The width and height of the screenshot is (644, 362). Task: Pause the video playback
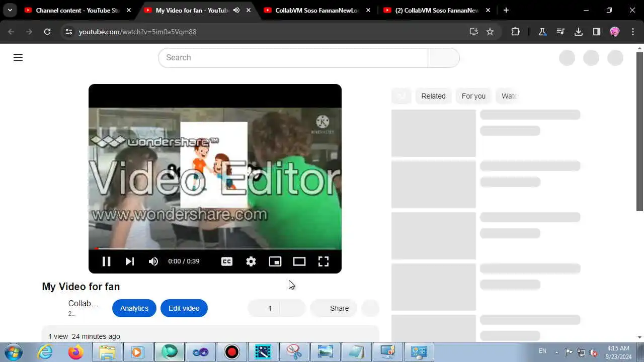(x=106, y=261)
